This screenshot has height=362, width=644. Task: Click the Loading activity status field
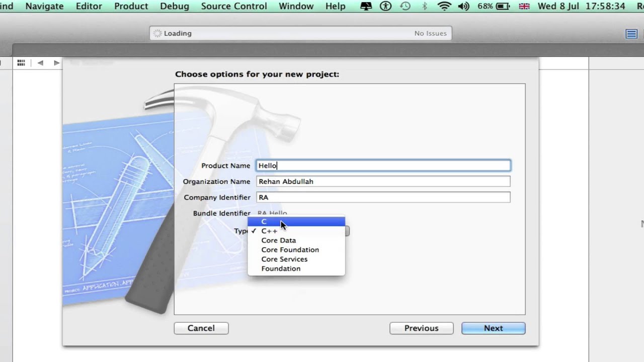(x=301, y=33)
